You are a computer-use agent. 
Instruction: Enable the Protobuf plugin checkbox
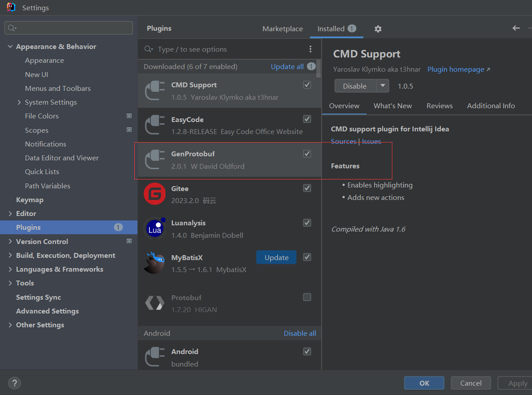pos(307,297)
